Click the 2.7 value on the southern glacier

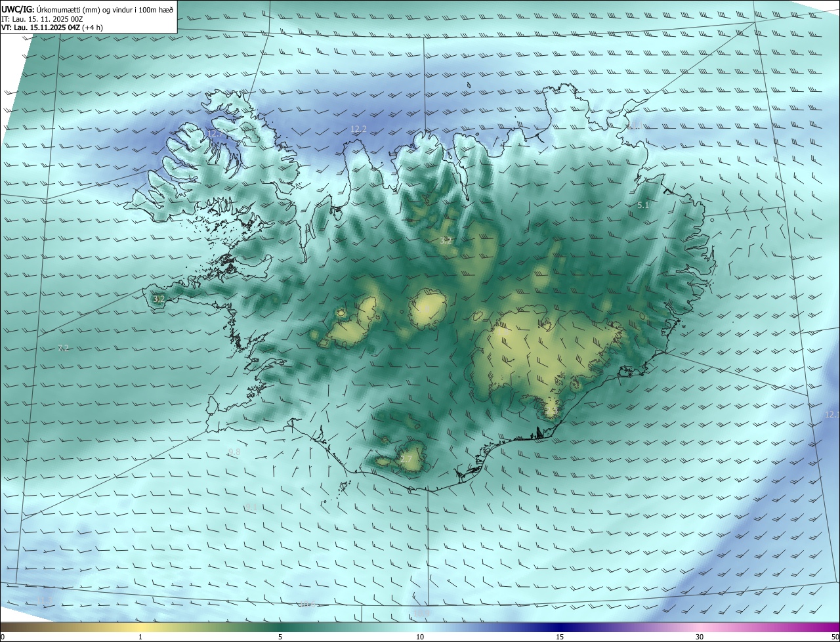coord(406,460)
